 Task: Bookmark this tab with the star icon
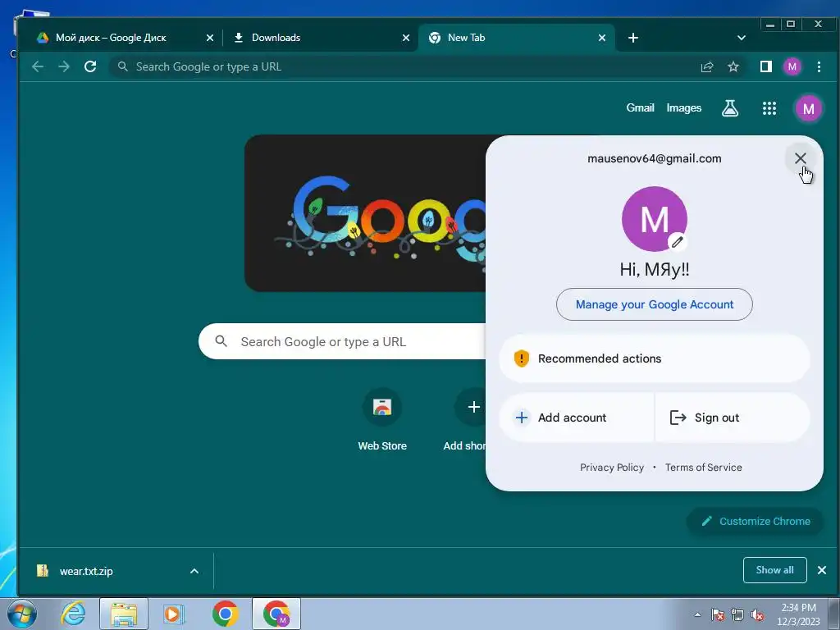733,66
